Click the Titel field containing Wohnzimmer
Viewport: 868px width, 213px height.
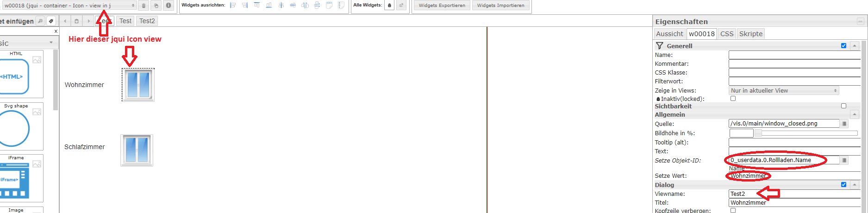794,203
